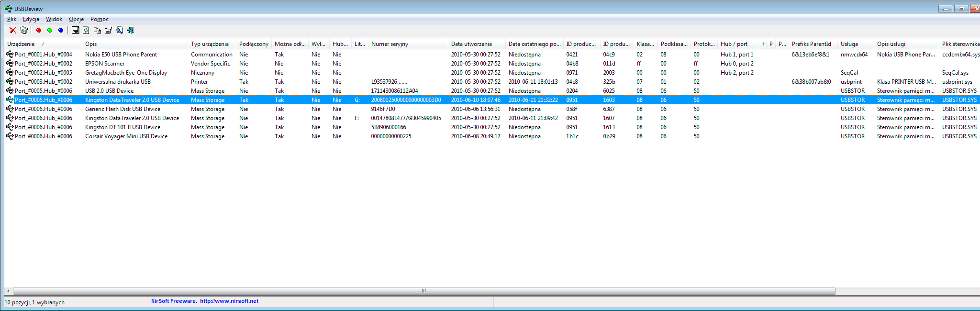
Task: Click the USB icon of Uniwersalna drukarka row
Action: coord(10,82)
